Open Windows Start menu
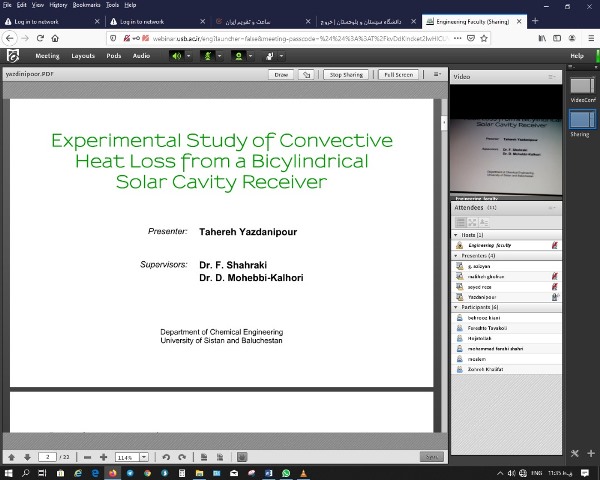The width and height of the screenshot is (600, 480). click(x=8, y=473)
